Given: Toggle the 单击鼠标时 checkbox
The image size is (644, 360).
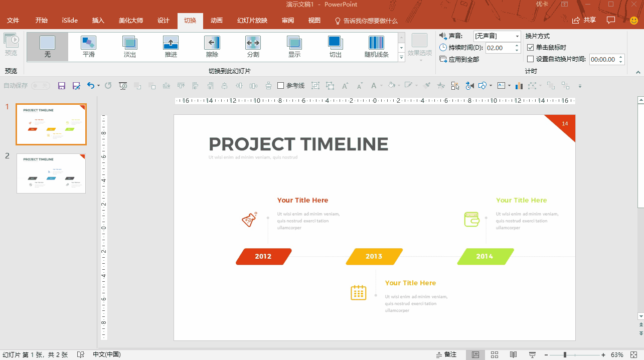Looking at the screenshot, I should tap(531, 48).
